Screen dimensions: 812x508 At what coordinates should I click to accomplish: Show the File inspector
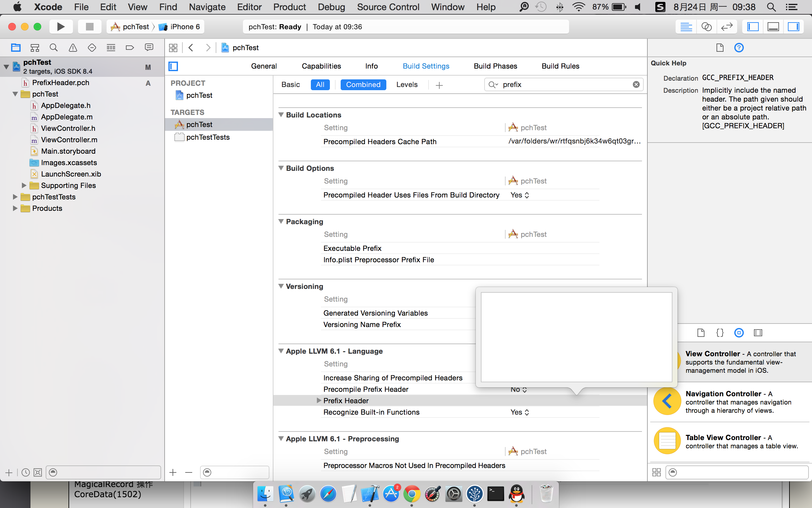[720, 48]
